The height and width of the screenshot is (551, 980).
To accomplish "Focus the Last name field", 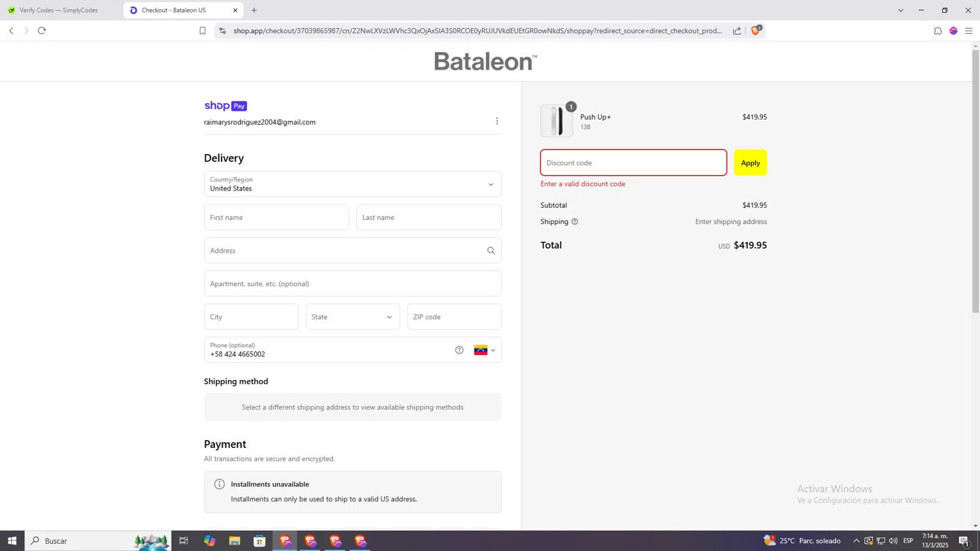I will 429,217.
